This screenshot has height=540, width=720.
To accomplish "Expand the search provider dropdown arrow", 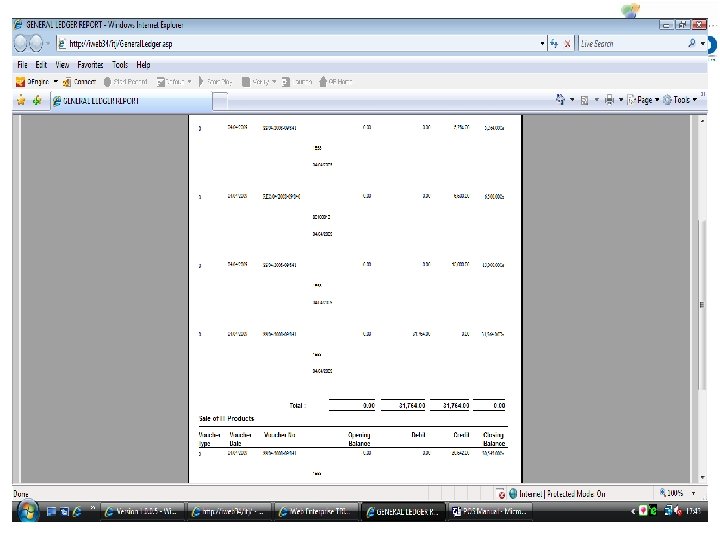I will [x=703, y=44].
